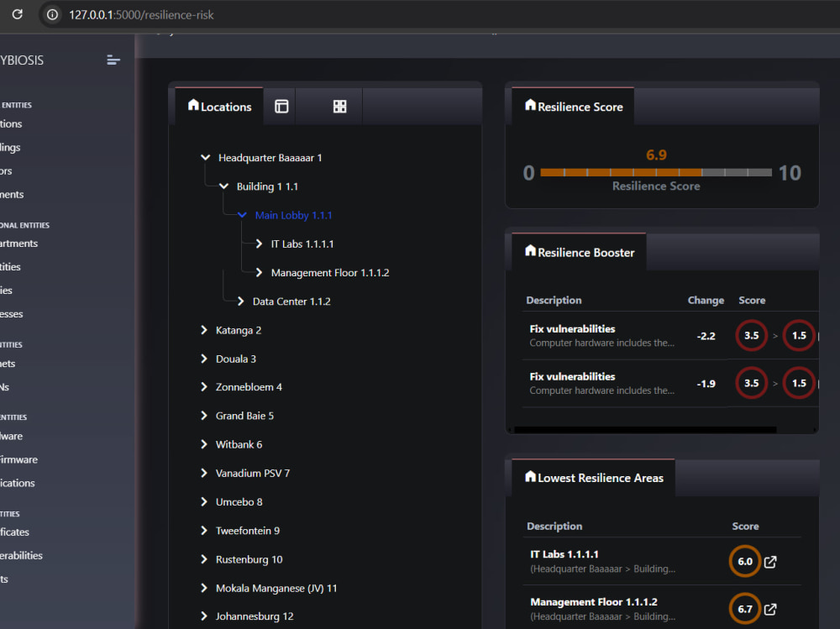Expand Tweefontein 9 location
Viewport: 840px width, 629px height.
pos(203,531)
